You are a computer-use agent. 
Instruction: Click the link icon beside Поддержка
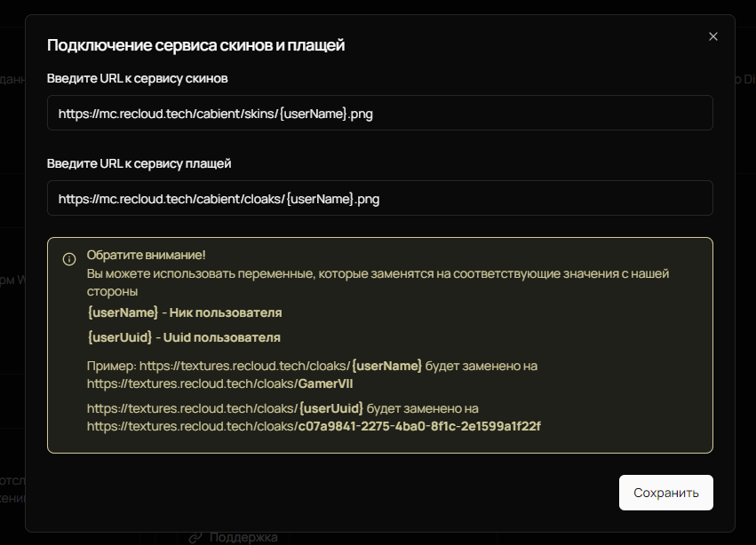click(x=195, y=537)
